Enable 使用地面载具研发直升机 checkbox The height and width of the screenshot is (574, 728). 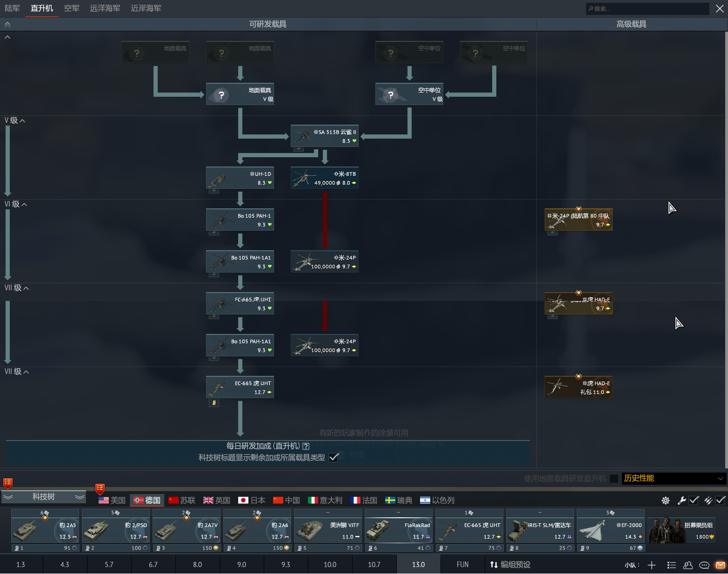point(614,479)
